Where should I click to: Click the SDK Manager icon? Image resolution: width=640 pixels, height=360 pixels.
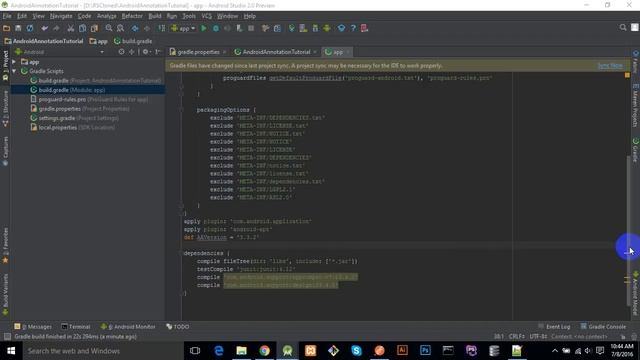click(x=315, y=28)
